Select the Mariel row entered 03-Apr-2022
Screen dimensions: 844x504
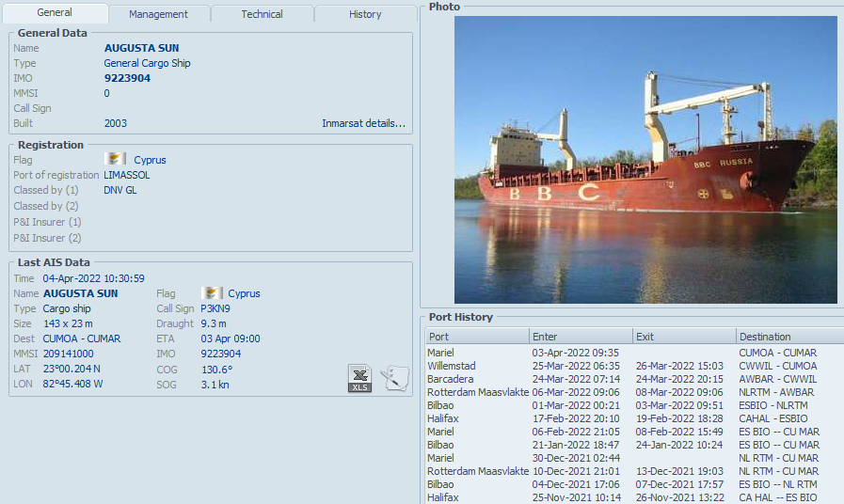click(x=634, y=353)
